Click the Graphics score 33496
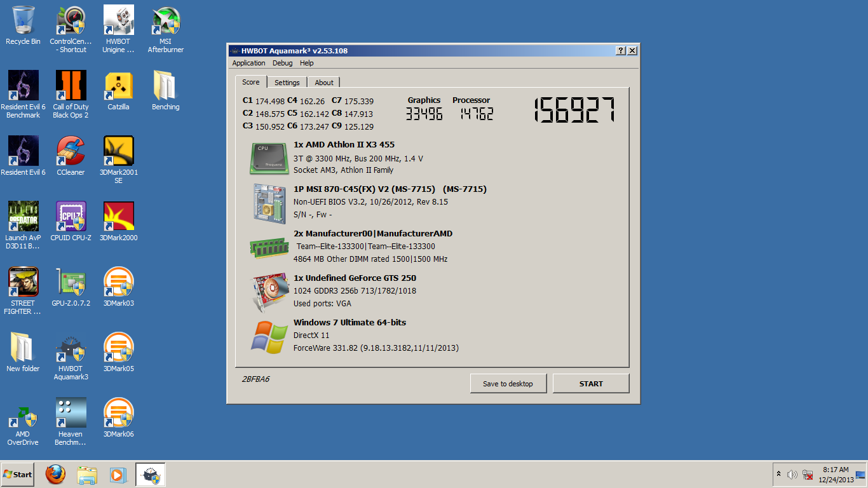 coord(424,114)
